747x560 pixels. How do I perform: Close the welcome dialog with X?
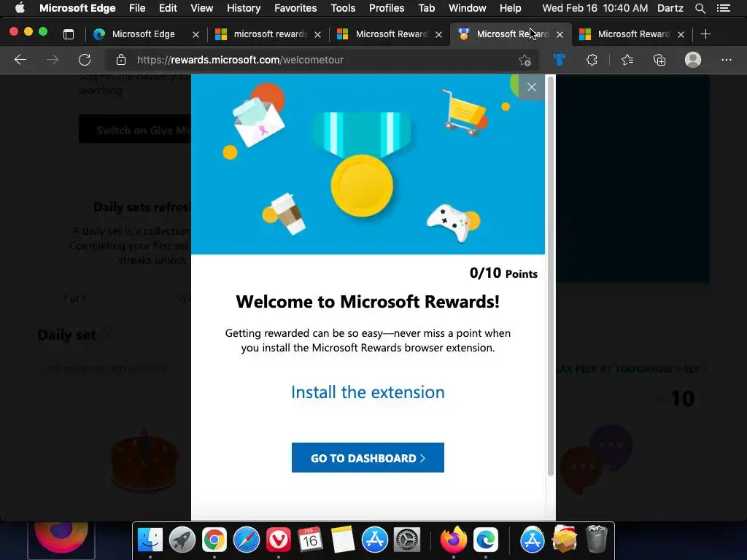coord(532,87)
